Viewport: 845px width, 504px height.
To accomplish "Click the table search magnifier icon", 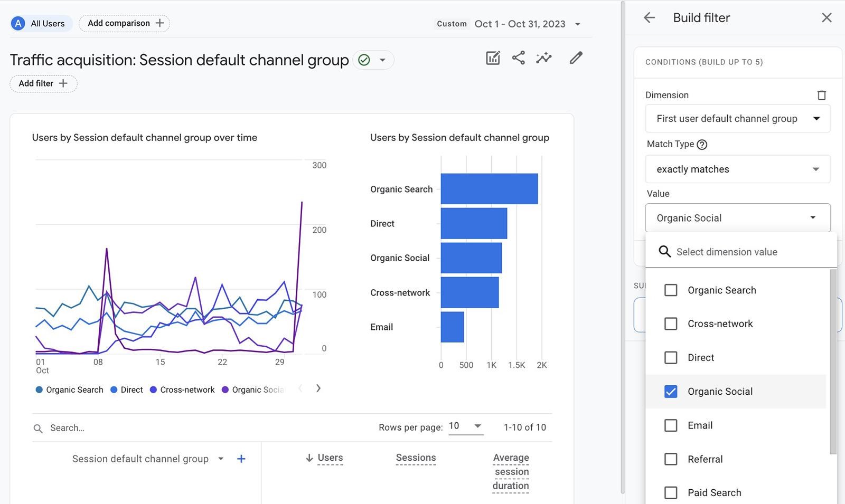I will pos(38,429).
